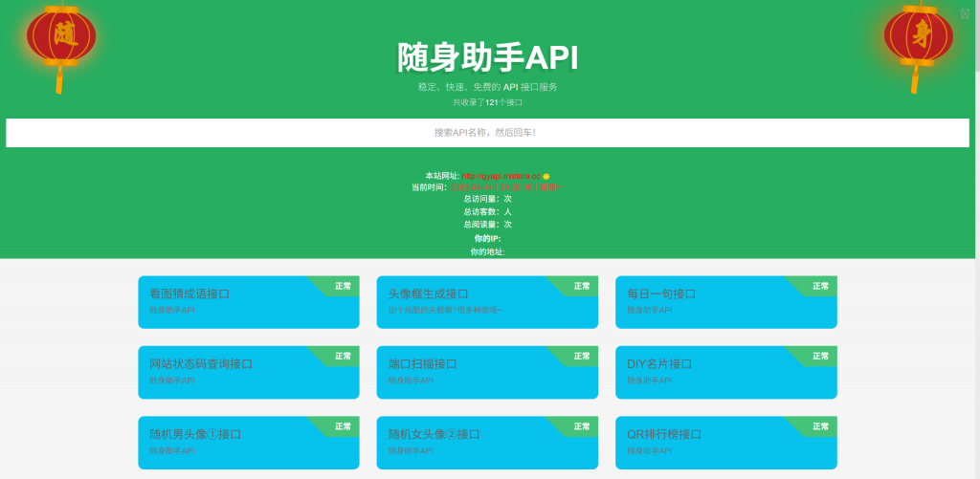Click the 搜索API名称 search field
This screenshot has height=479, width=980.
pyautogui.click(x=487, y=133)
